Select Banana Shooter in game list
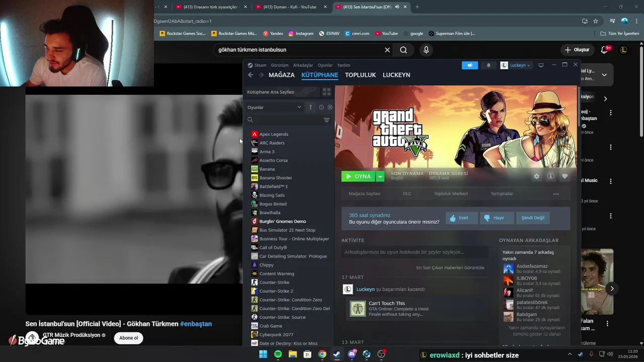This screenshot has width=644, height=362. tap(276, 177)
